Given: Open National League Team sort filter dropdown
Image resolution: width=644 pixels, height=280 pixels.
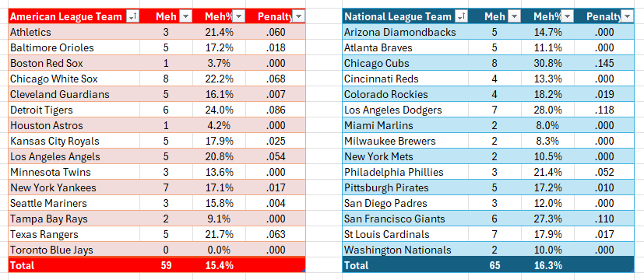Looking at the screenshot, I should [462, 16].
